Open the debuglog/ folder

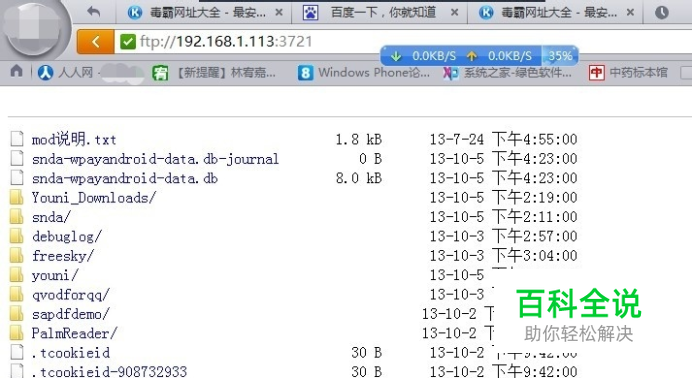67,236
